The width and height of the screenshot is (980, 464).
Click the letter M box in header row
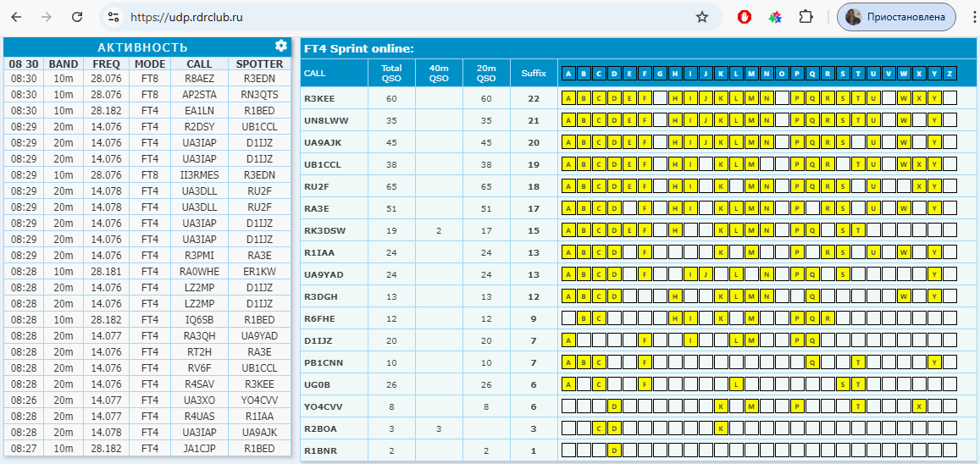click(751, 74)
